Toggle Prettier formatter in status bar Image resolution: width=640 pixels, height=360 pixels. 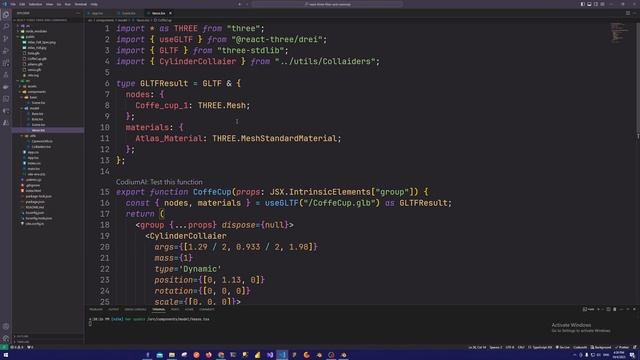pyautogui.click(x=622, y=347)
